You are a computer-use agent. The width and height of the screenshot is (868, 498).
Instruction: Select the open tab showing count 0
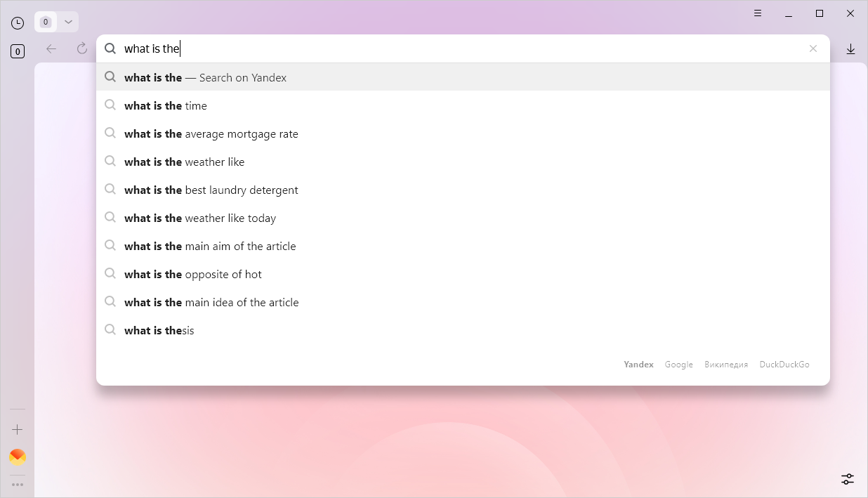[x=46, y=22]
